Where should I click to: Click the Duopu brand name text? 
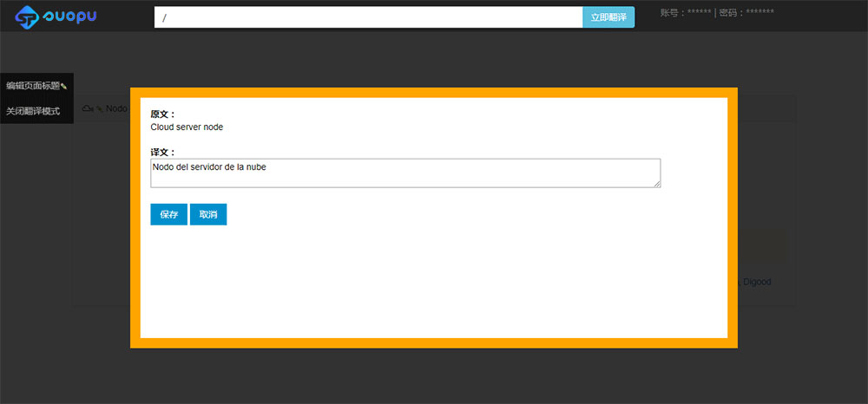tap(70, 16)
